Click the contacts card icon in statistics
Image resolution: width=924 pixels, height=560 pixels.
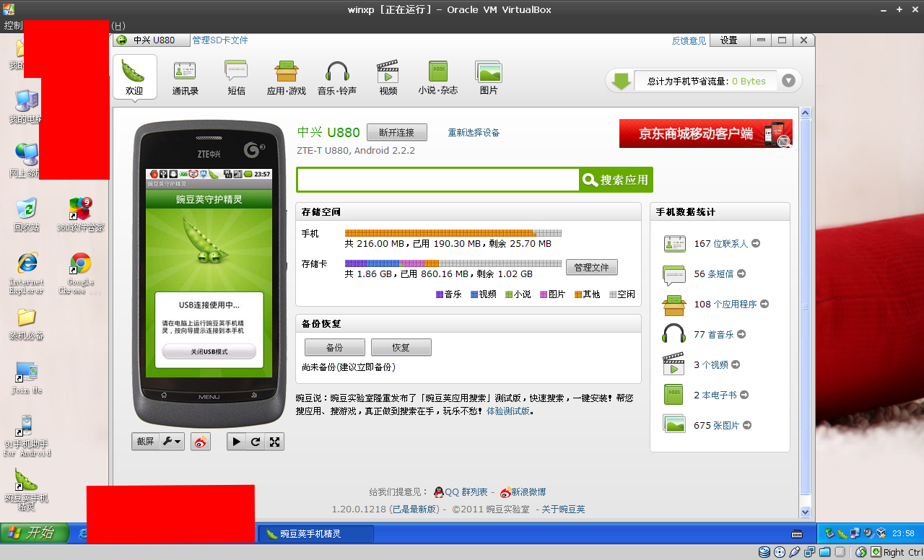tap(674, 244)
